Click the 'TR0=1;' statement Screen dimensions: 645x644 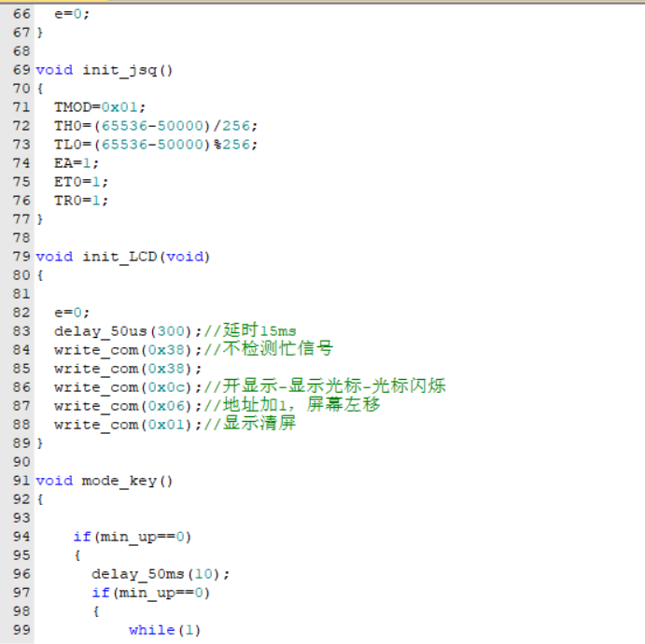coord(81,201)
